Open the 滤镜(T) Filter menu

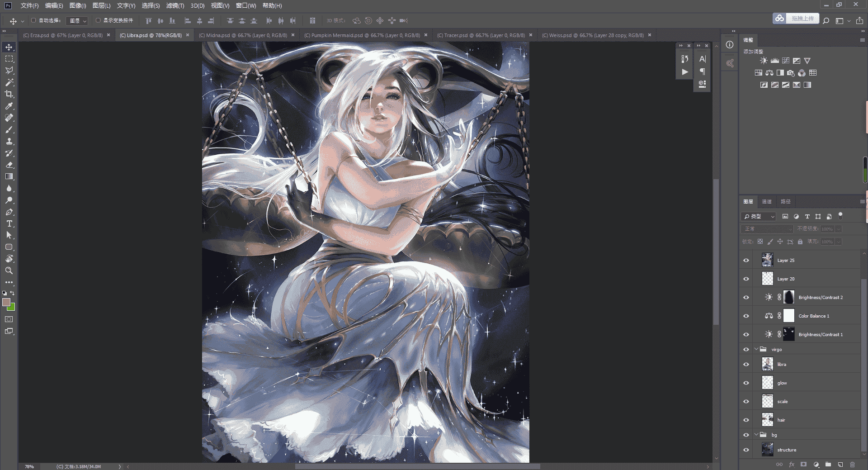[175, 5]
